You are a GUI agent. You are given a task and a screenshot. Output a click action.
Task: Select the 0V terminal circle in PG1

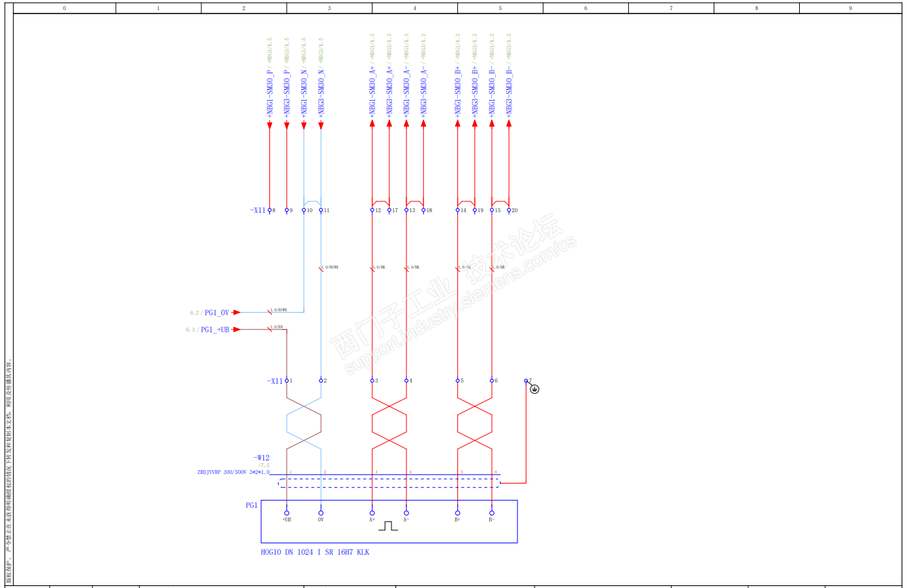(x=321, y=513)
